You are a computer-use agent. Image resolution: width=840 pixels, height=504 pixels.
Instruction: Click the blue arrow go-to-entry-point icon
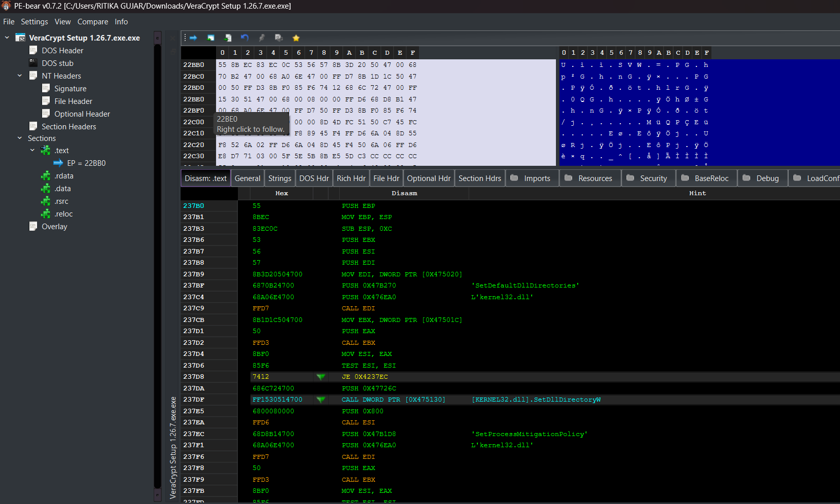pos(193,38)
